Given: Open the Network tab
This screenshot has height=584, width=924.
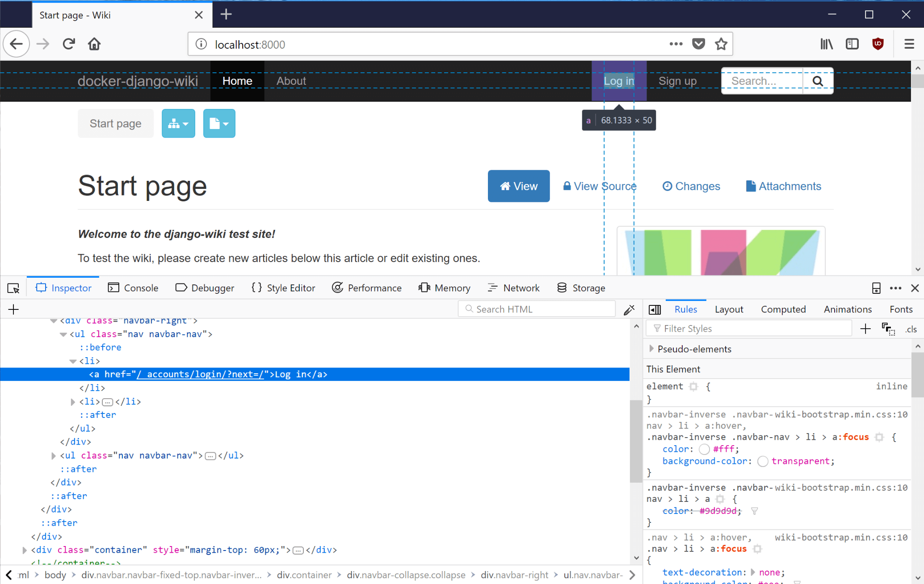Looking at the screenshot, I should tap(514, 288).
